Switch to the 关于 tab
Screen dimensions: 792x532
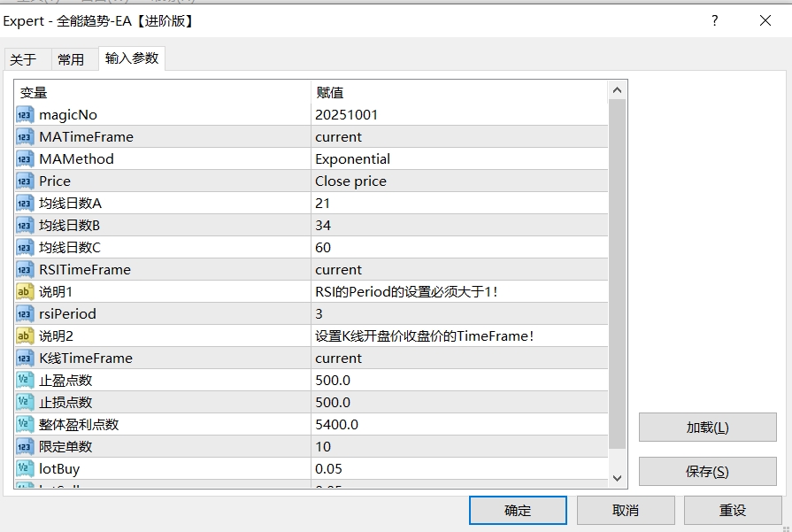pyautogui.click(x=23, y=59)
